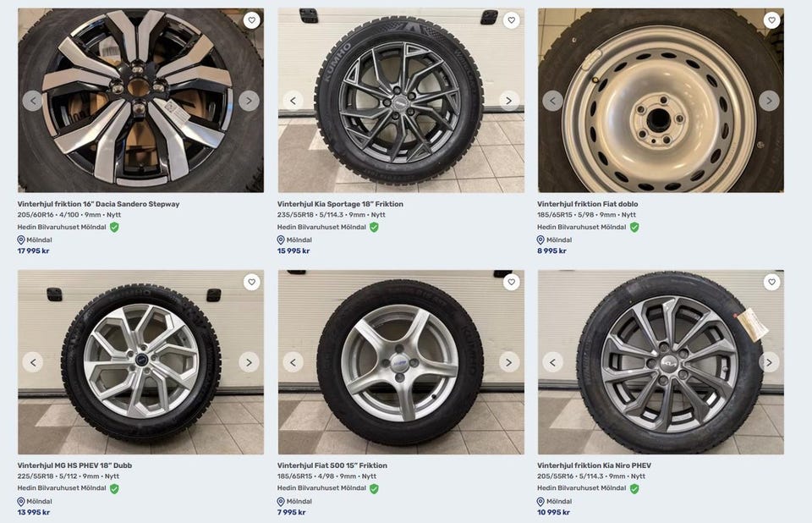Open Vinterhjul friktion 16" Dacia Sandero Stepway title
Viewport: 812px width, 523px height.
[98, 204]
